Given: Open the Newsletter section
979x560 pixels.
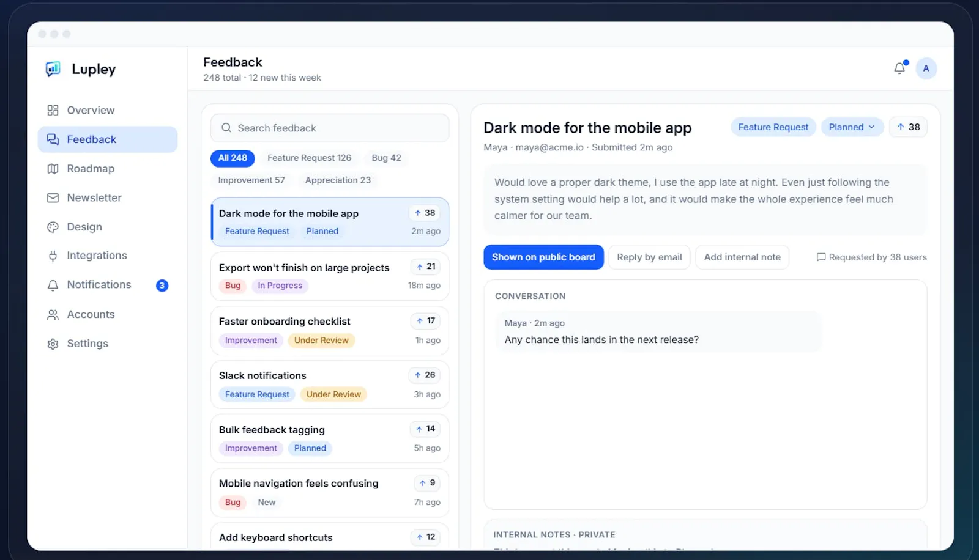Looking at the screenshot, I should pyautogui.click(x=108, y=198).
